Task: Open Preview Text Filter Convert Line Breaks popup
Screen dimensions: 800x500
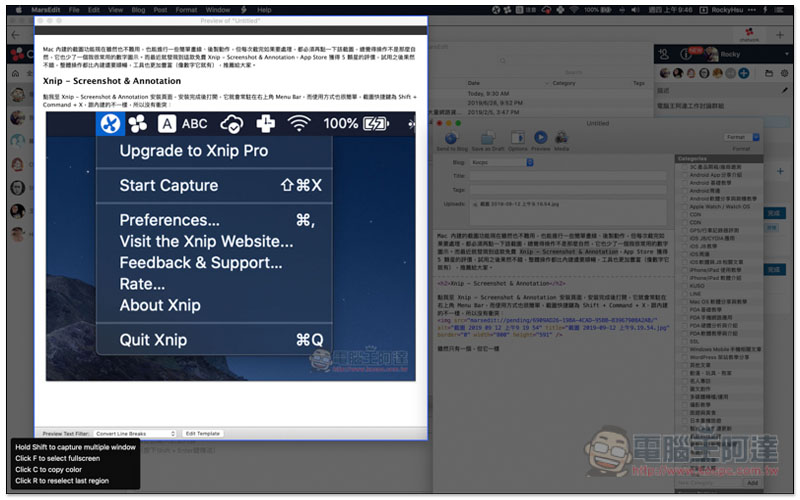Action: 135,434
